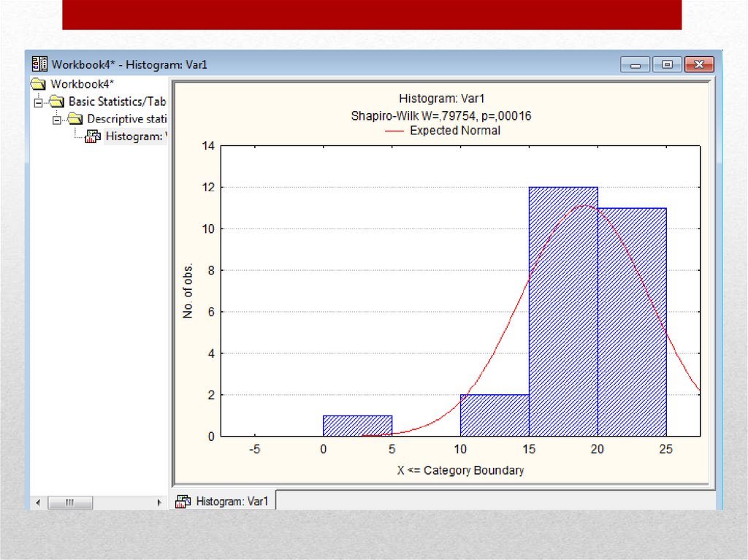The image size is (748, 560).
Task: Click the Basic Statistics/Tab folder icon
Action: point(57,101)
